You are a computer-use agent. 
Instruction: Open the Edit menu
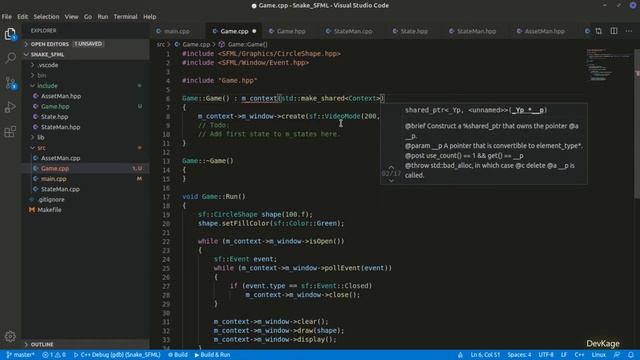pos(22,17)
